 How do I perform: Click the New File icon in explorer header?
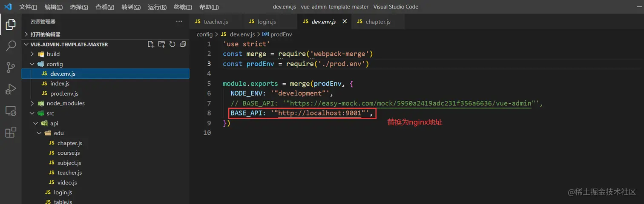[x=151, y=44]
